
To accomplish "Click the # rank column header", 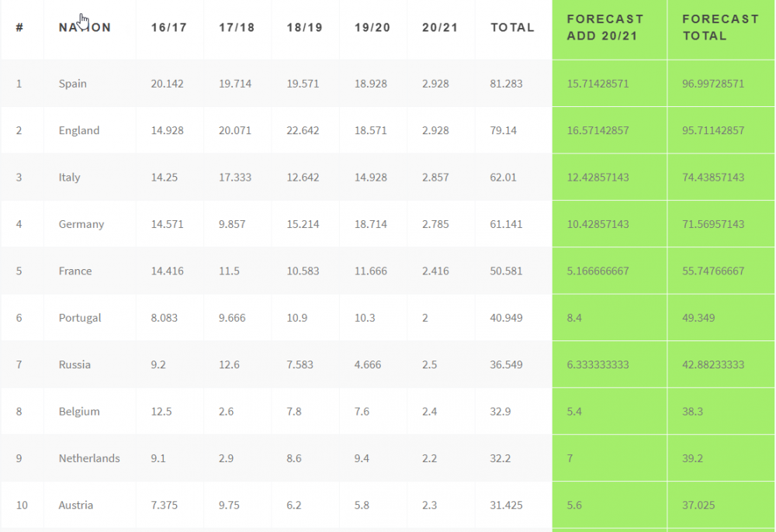I will pos(19,27).
